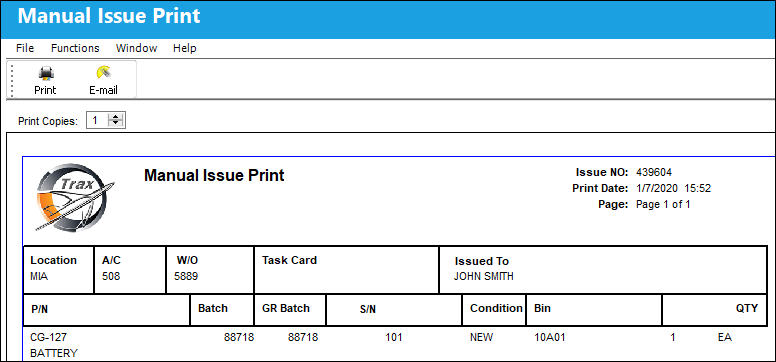The height and width of the screenshot is (362, 776).
Task: Click the Print printer icon
Action: pyautogui.click(x=46, y=74)
